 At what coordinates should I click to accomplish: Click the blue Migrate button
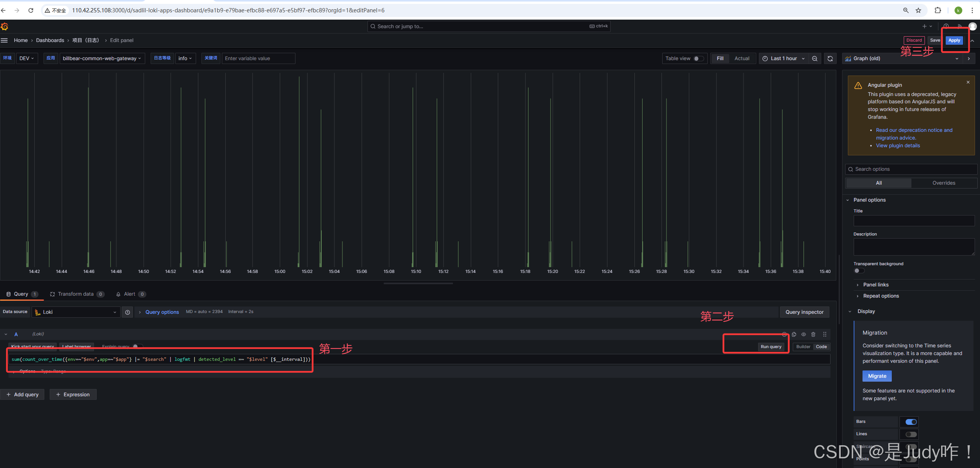click(877, 376)
